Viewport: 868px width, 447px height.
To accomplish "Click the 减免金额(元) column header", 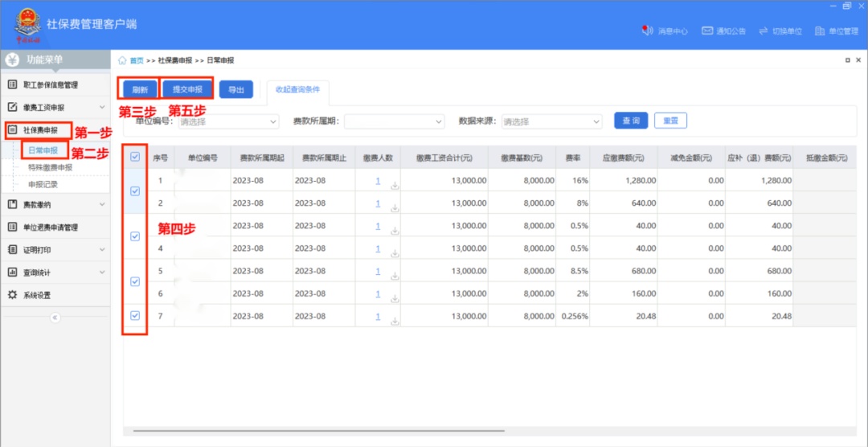I will pos(691,158).
